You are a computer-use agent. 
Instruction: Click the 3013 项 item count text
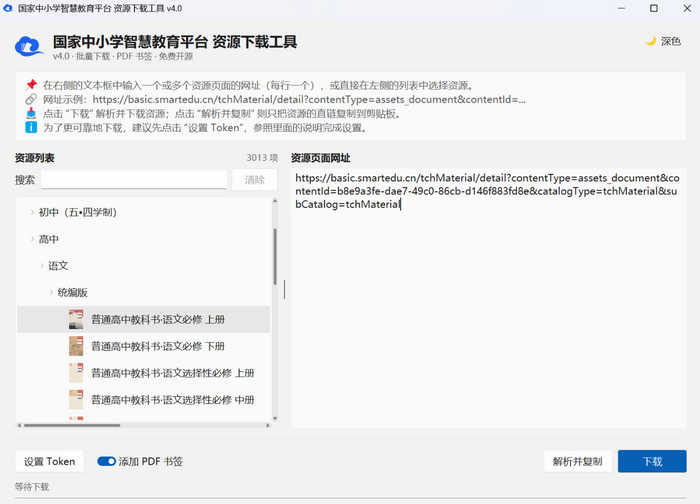coord(262,158)
